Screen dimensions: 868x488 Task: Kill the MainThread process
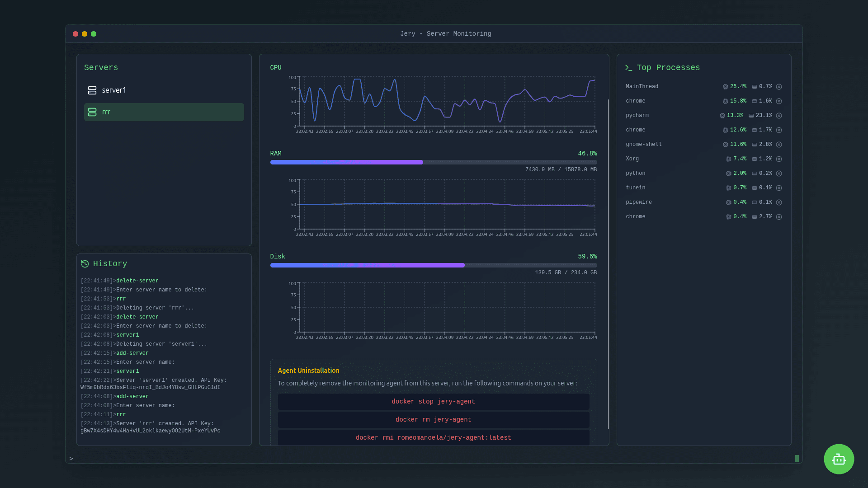[x=779, y=87]
